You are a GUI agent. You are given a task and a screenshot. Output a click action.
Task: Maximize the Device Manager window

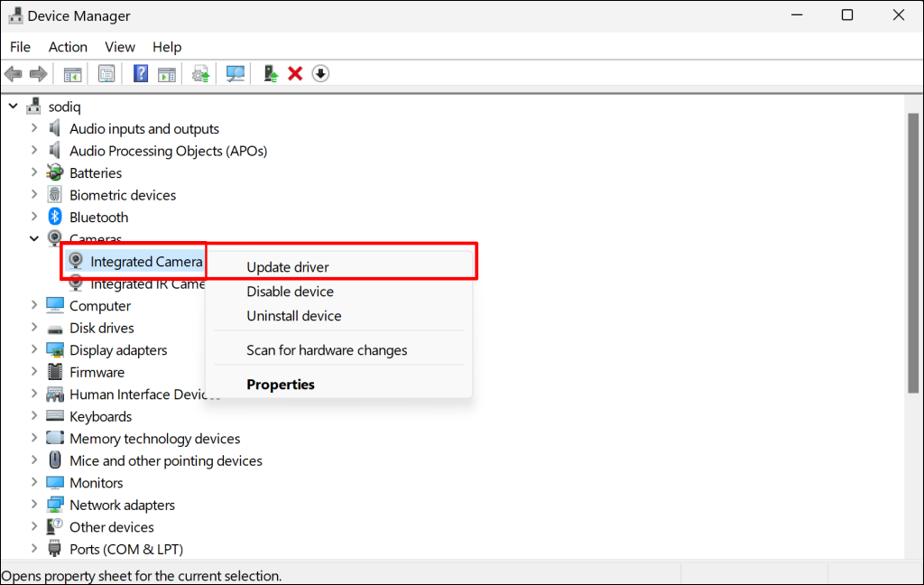[846, 14]
